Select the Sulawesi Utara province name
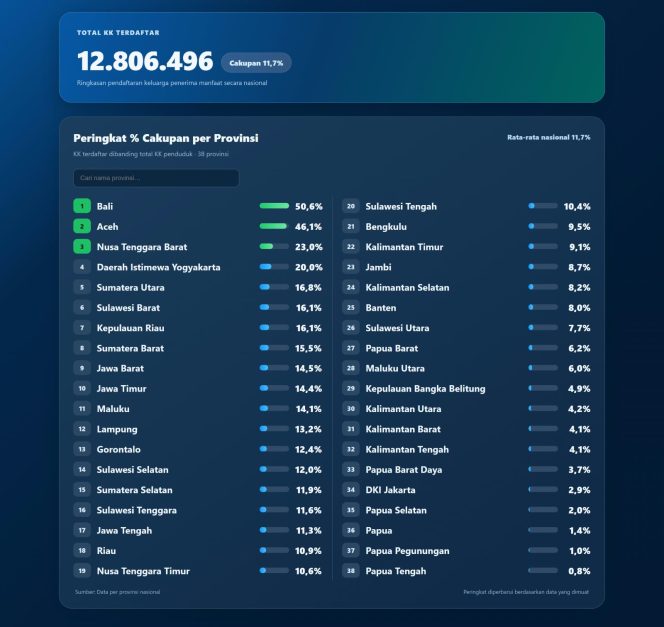Screen dimensions: 664x627 click(397, 328)
